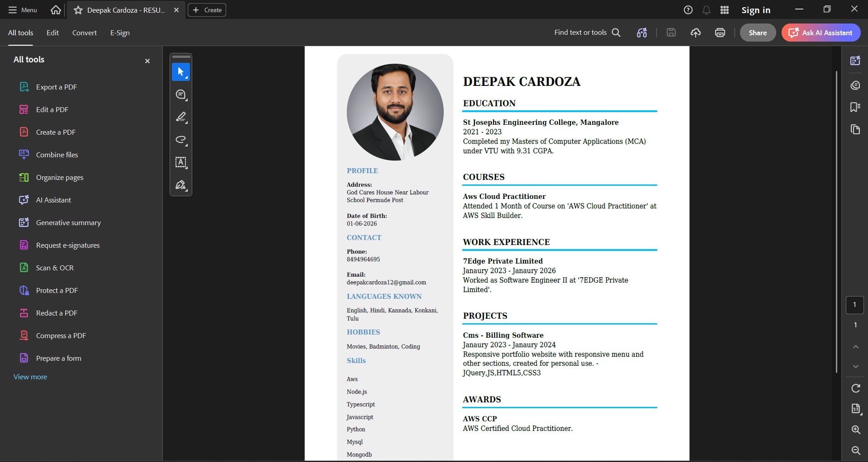Click the 'Cms - Billing Software' project title
This screenshot has width=868, height=462.
[x=503, y=335]
